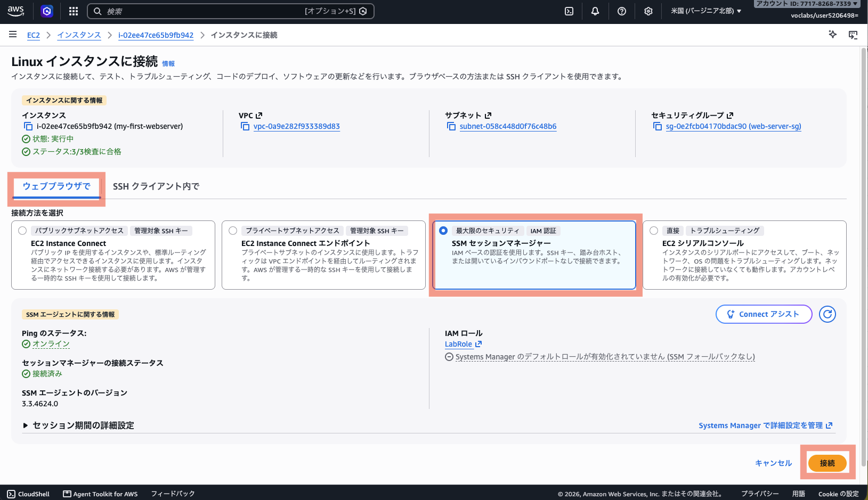Click the ステータス:3/3検査に合格 text

click(77, 152)
